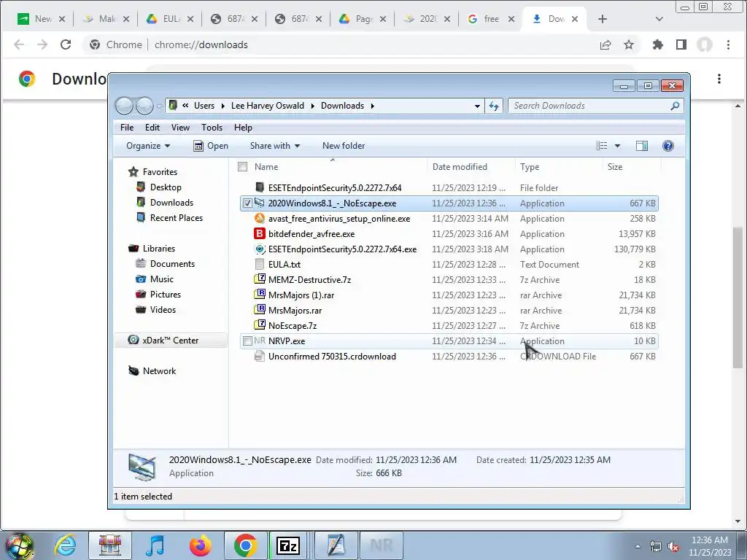Open the File menu
747x560 pixels.
pyautogui.click(x=127, y=128)
